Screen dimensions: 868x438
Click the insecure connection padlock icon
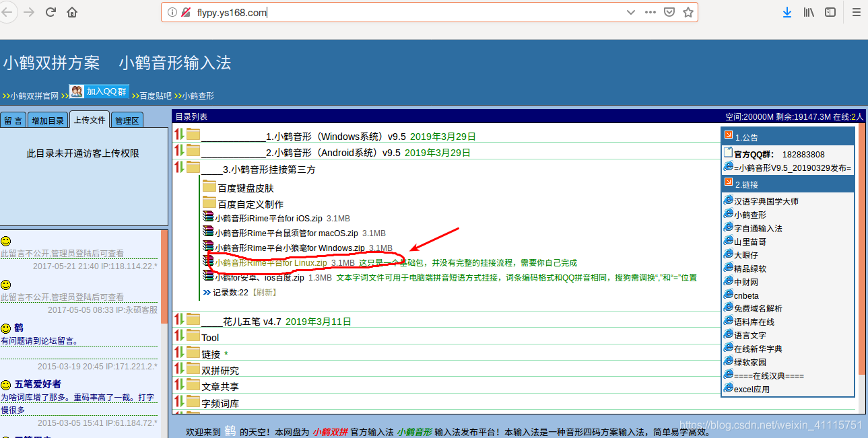[x=185, y=12]
